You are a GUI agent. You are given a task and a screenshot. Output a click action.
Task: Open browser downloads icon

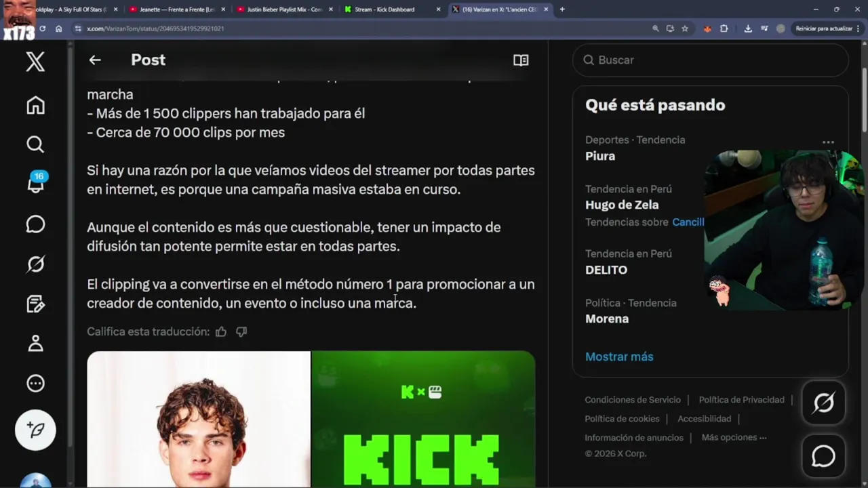(748, 28)
